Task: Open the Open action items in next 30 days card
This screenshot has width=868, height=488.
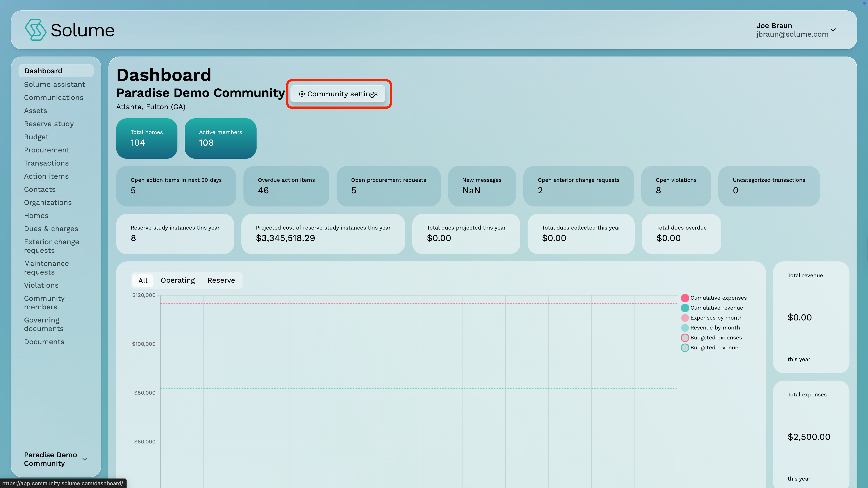Action: (x=176, y=186)
